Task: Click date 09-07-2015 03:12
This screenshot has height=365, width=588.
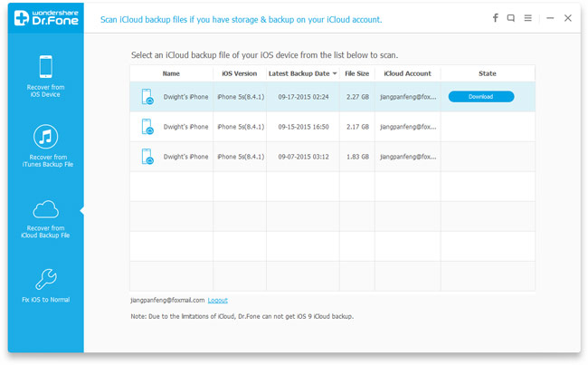Action: point(303,157)
